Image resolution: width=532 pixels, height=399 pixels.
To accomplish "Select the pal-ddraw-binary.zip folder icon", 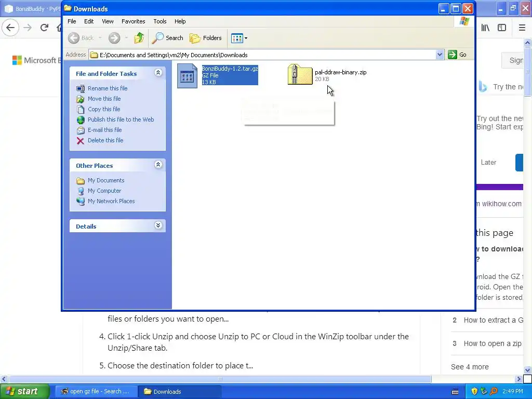I will tap(300, 75).
